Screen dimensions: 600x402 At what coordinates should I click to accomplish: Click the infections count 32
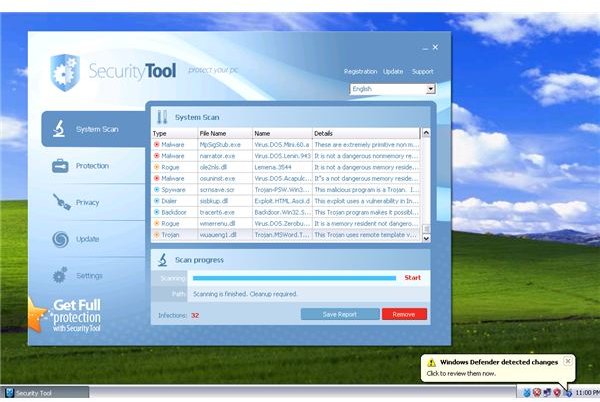(x=195, y=316)
